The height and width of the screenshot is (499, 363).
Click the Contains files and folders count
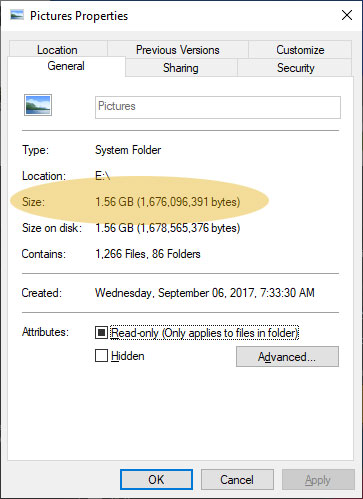148,254
